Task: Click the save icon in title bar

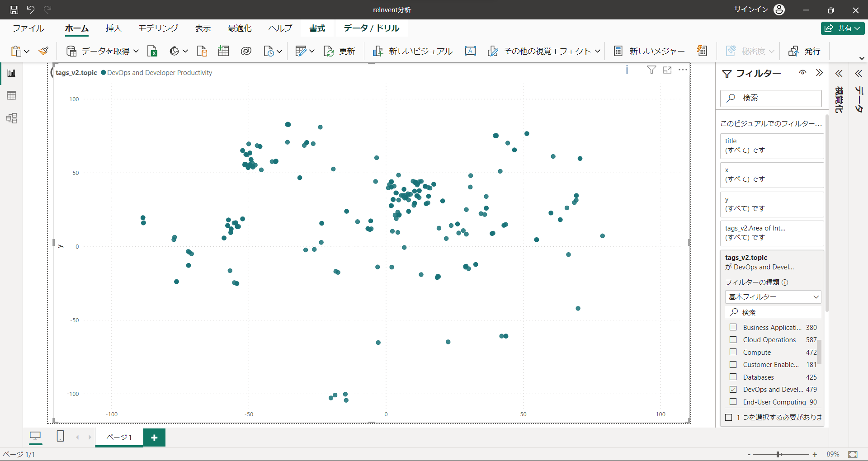Action: pyautogui.click(x=14, y=9)
